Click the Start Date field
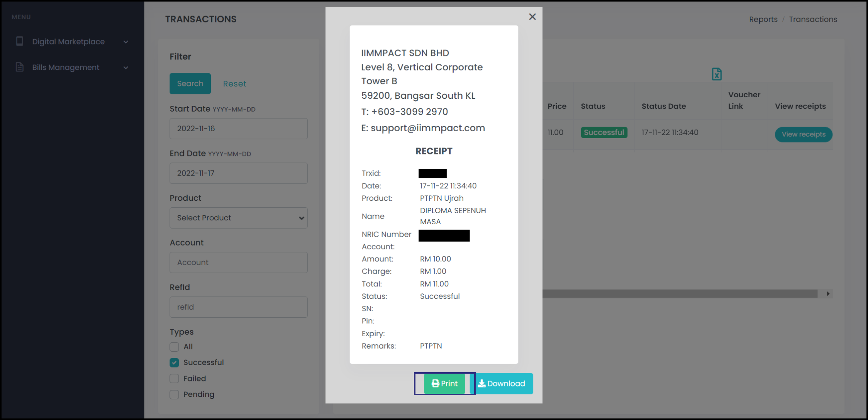Viewport: 868px width, 420px height. (239, 129)
